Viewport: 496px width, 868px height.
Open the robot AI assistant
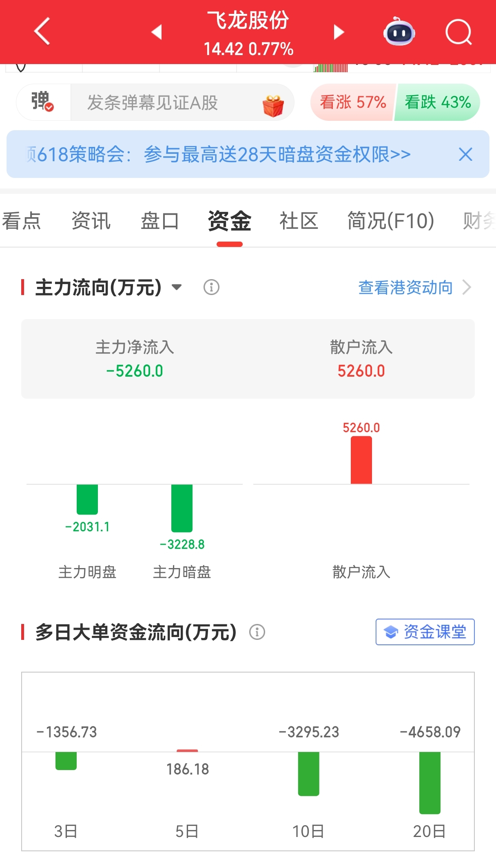pos(399,31)
